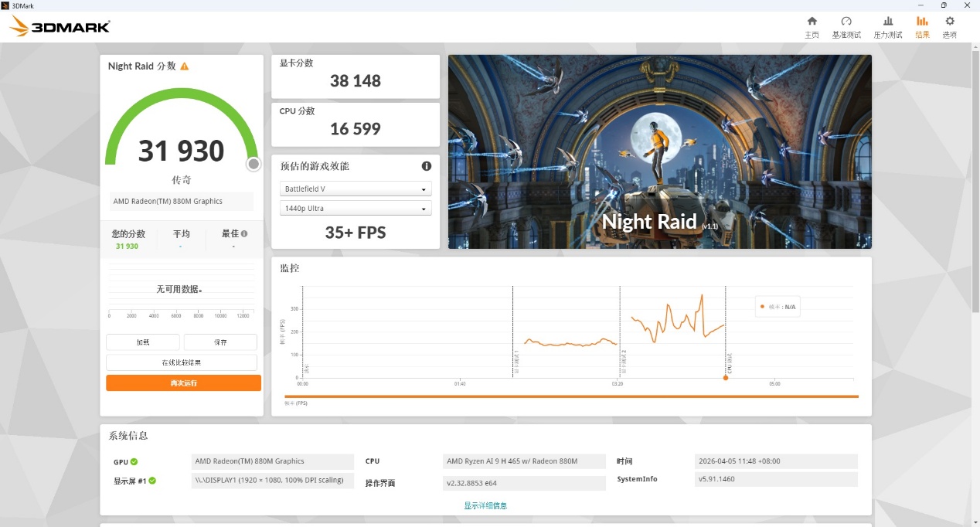The width and height of the screenshot is (980, 527).
Task: Click the 无可用数据 message text
Action: click(x=179, y=289)
